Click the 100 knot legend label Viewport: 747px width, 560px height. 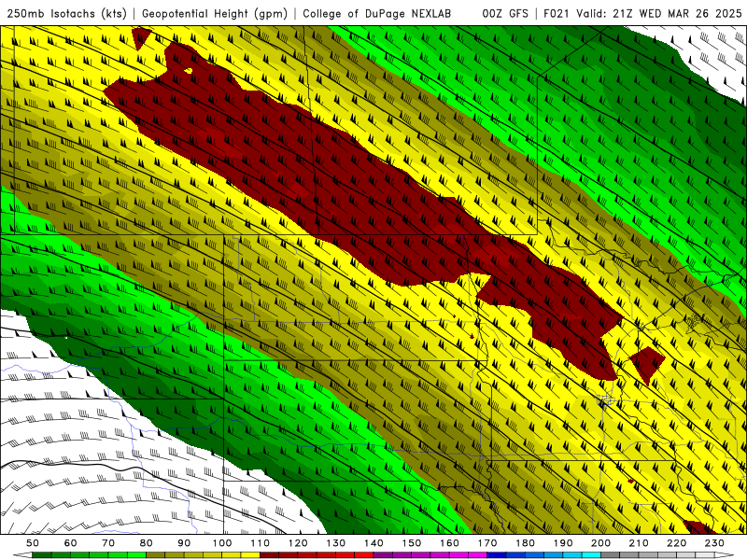click(x=222, y=543)
